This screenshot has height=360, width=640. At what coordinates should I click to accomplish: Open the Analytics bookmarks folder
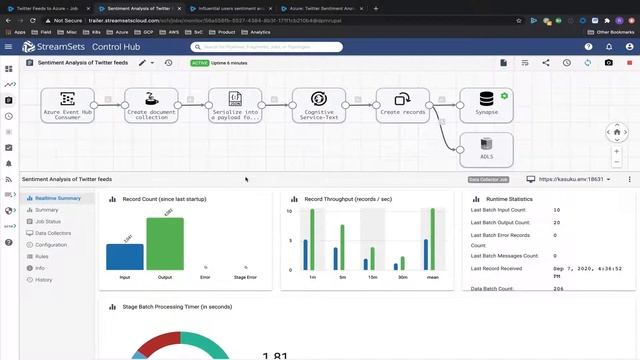coord(256,32)
